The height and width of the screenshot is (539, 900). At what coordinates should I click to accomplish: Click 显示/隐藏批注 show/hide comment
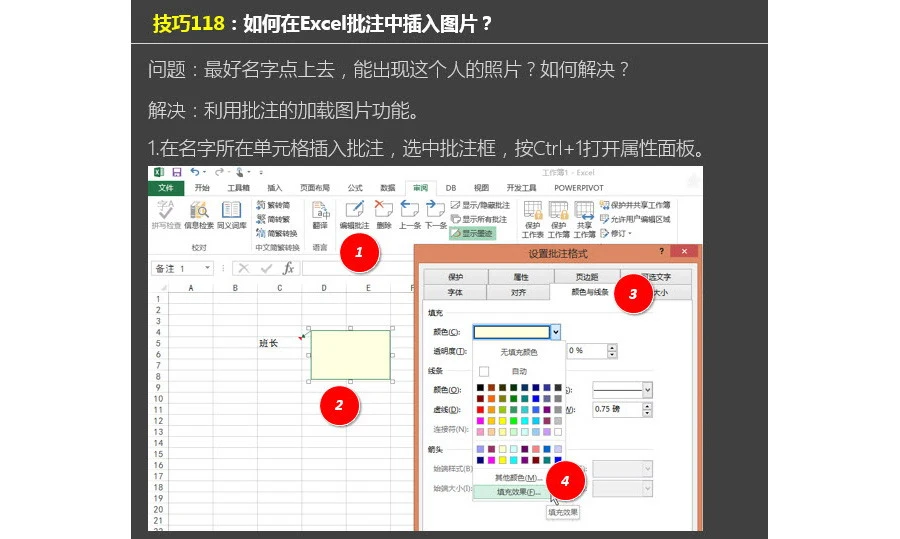pyautogui.click(x=480, y=205)
